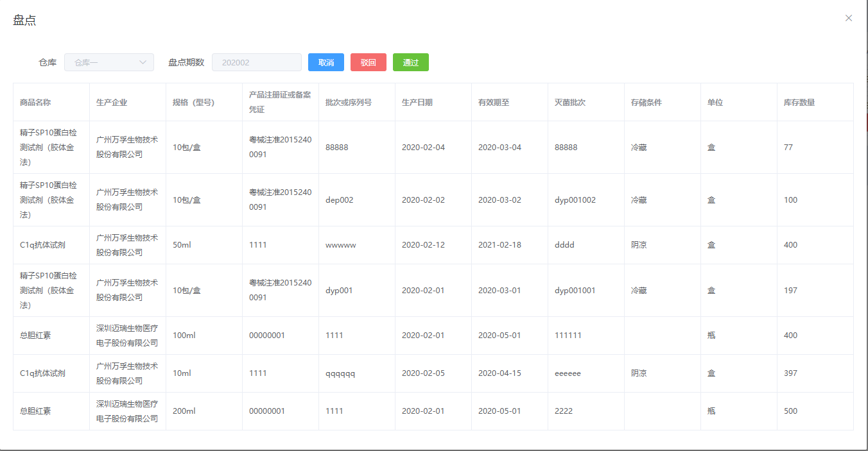The width and height of the screenshot is (868, 451).
Task: Click the 100ml 总胆红素 specification cell
Action: pos(184,336)
